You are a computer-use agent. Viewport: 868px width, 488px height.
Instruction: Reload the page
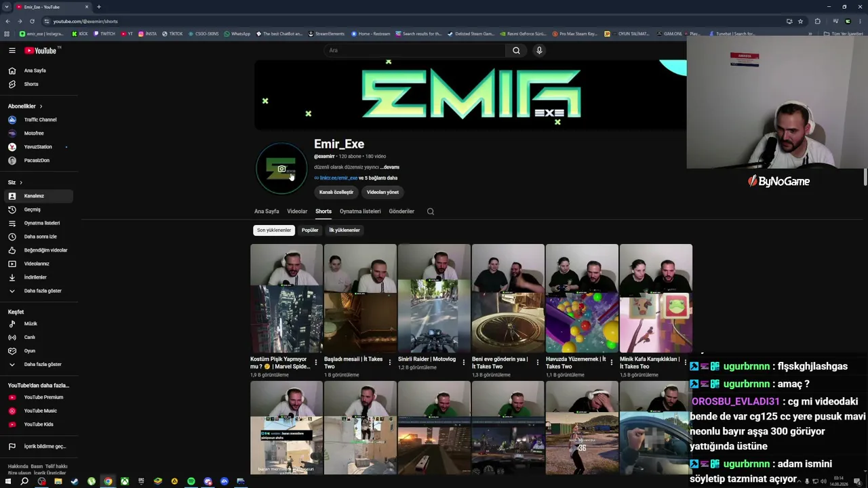click(x=32, y=21)
